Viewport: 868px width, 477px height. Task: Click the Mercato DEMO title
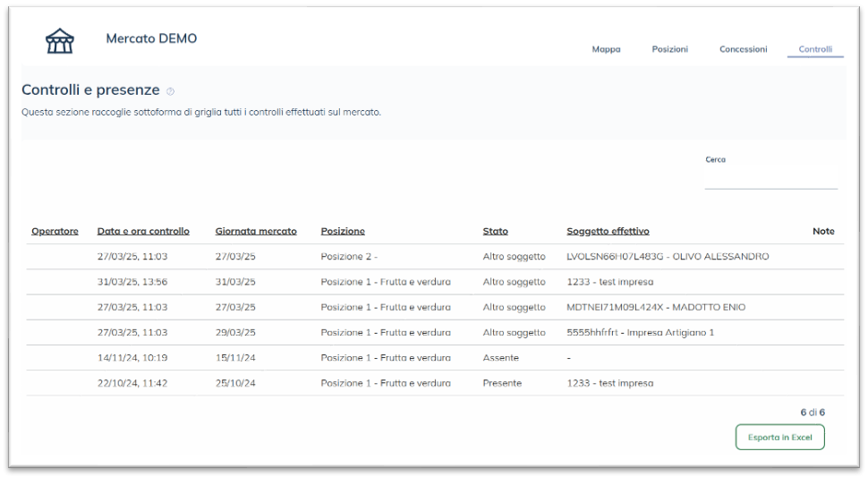point(151,38)
